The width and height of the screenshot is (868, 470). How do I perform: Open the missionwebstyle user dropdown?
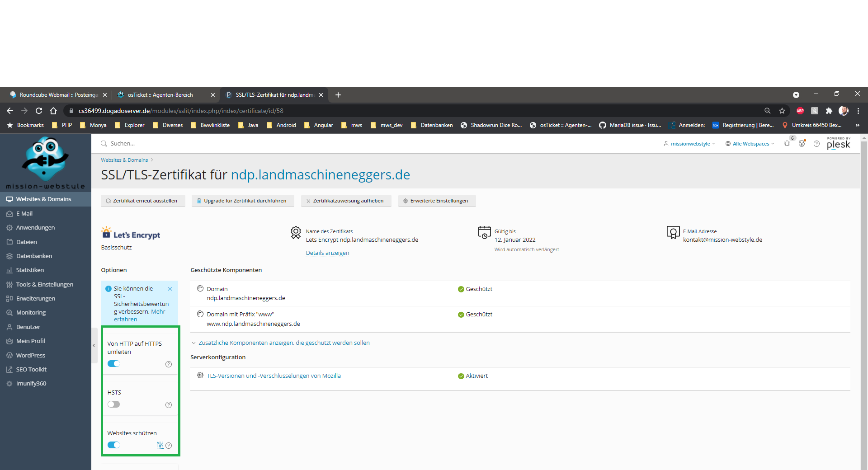690,144
